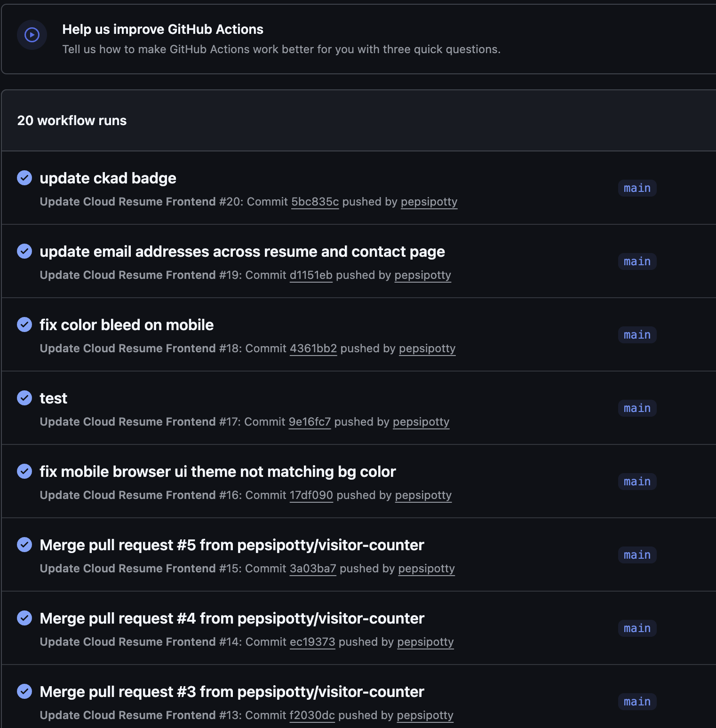This screenshot has width=716, height=728.
Task: Open commit d1151eb link
Action: coord(311,275)
